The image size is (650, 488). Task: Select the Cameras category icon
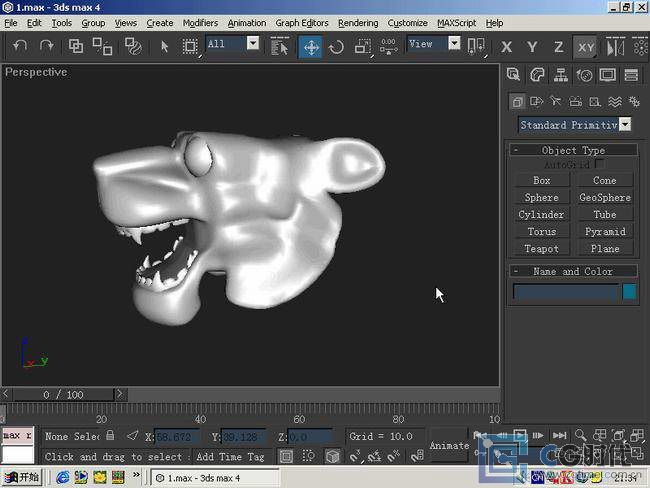pos(575,102)
